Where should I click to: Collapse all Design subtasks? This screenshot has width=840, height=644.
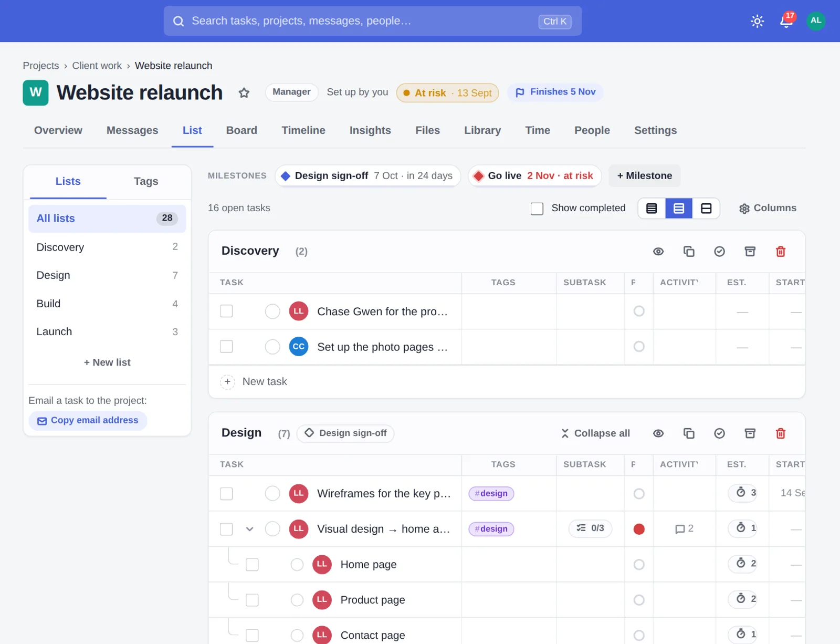pyautogui.click(x=595, y=433)
